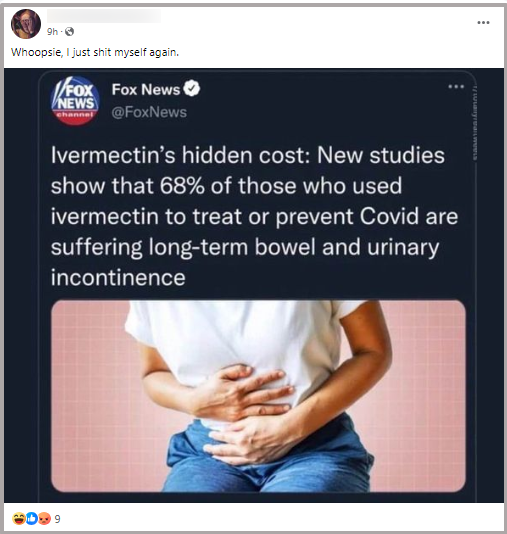Viewport: 507px width, 534px height.
Task: Click the Haha laughing reaction emoji
Action: click(x=18, y=519)
